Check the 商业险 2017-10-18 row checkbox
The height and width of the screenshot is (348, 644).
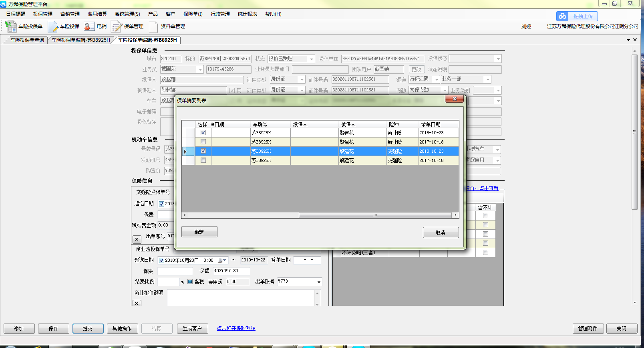point(203,142)
